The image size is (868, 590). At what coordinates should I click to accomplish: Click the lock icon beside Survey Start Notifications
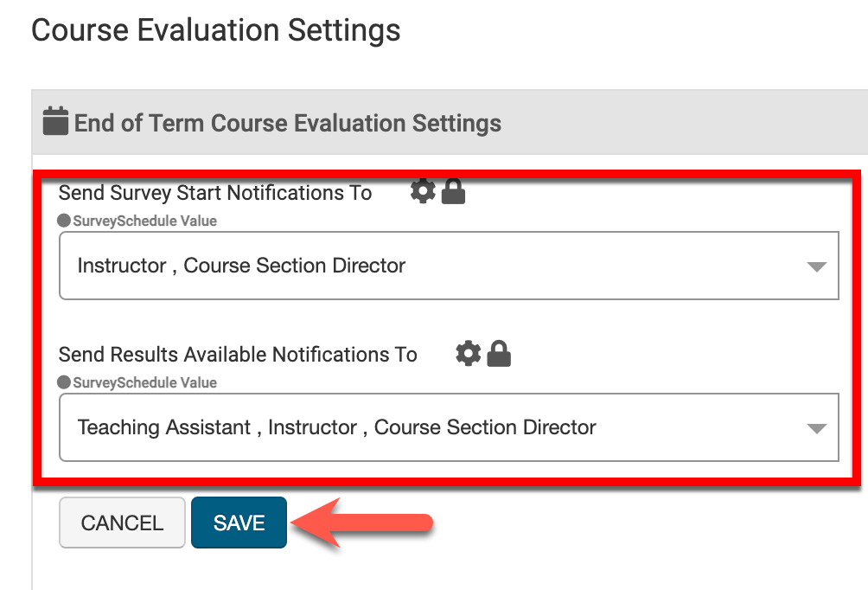tap(453, 192)
